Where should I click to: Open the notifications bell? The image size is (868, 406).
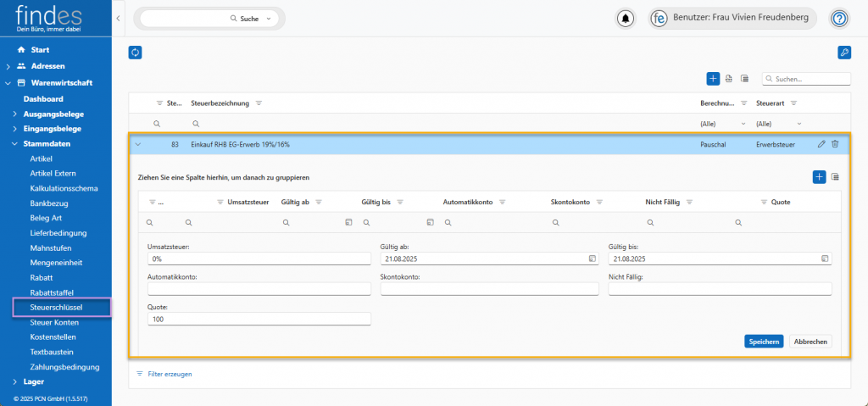(x=626, y=18)
